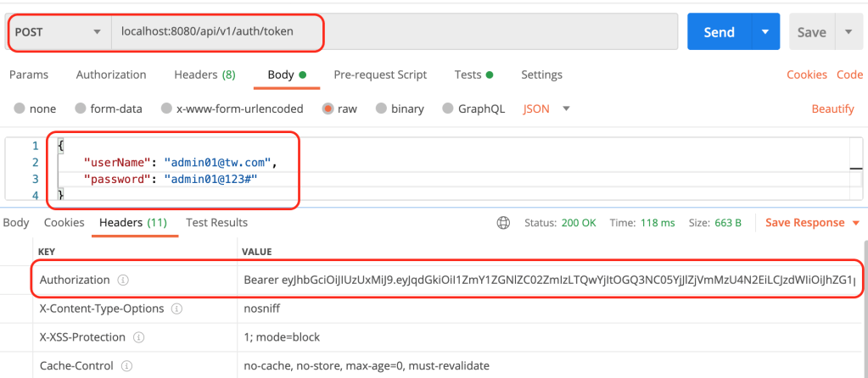Choose the binary body option
This screenshot has width=868, height=378.
tap(381, 109)
